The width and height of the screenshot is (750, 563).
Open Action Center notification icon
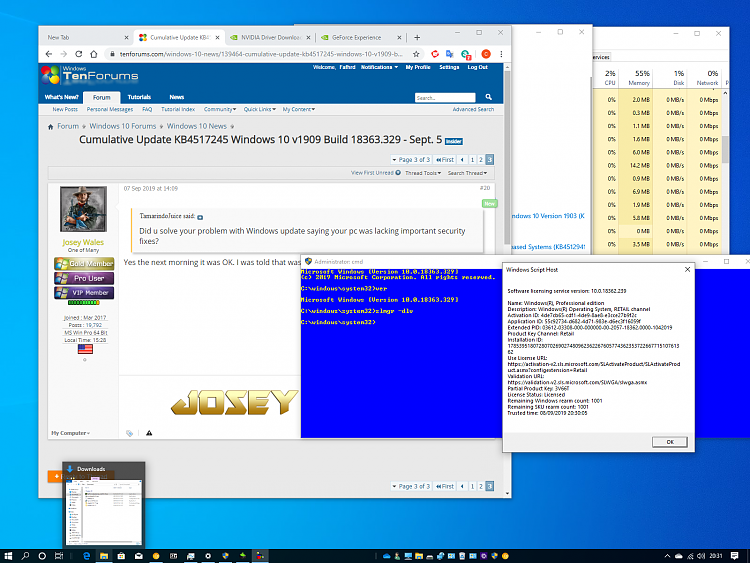tap(735, 556)
